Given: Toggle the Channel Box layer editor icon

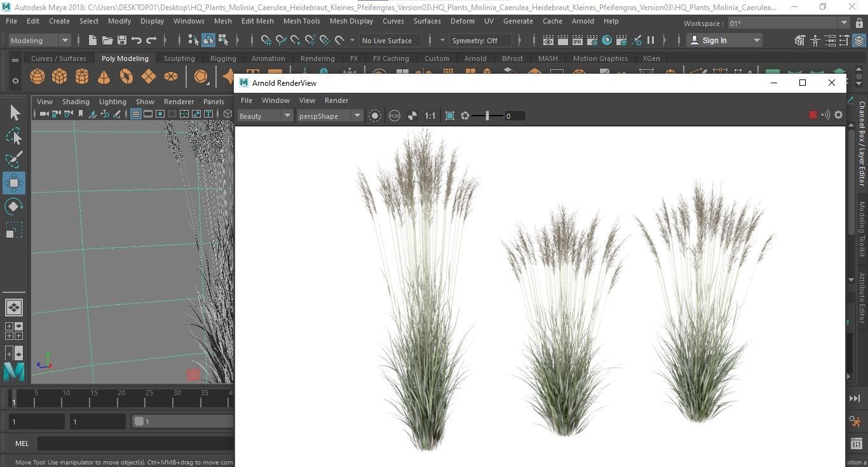Looking at the screenshot, I should pos(859,41).
